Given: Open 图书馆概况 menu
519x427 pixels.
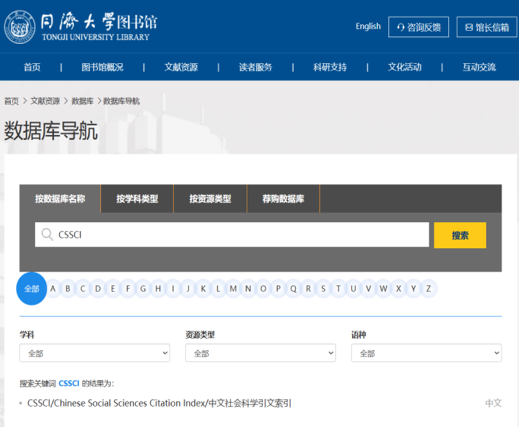Looking at the screenshot, I should 102,67.
